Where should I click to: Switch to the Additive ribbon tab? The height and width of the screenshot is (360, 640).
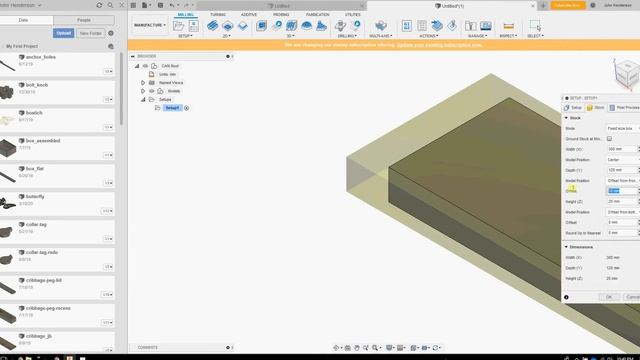click(249, 15)
